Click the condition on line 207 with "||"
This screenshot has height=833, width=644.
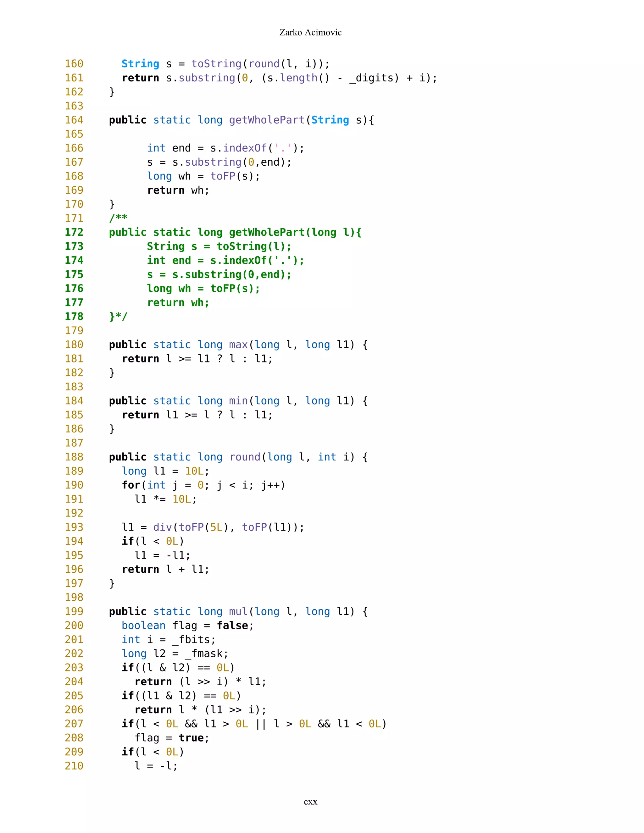(254, 724)
